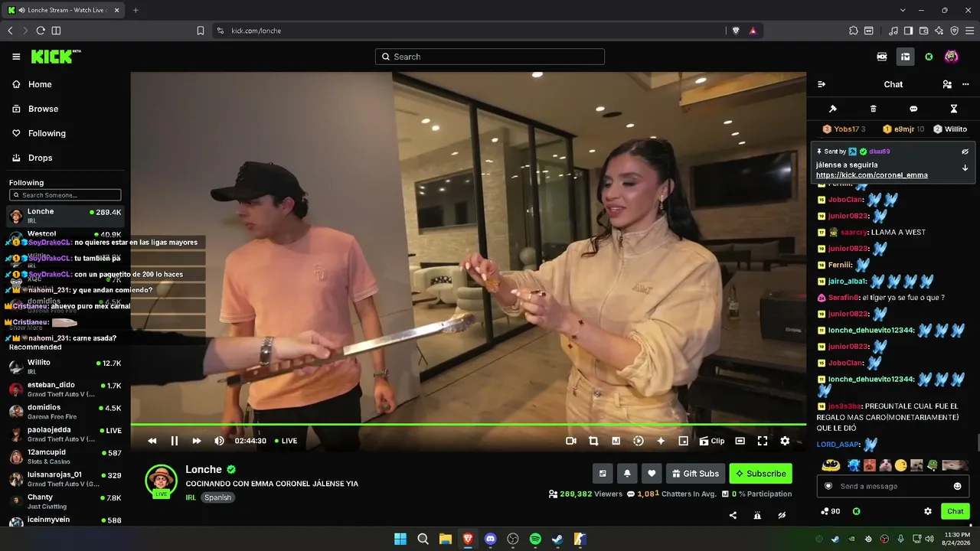Open the kick.com/coronel_emma pinned link
Image resolution: width=980 pixels, height=551 pixels.
[872, 175]
